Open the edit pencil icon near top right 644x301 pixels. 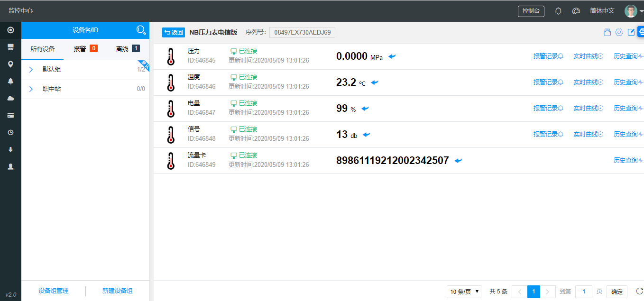631,32
